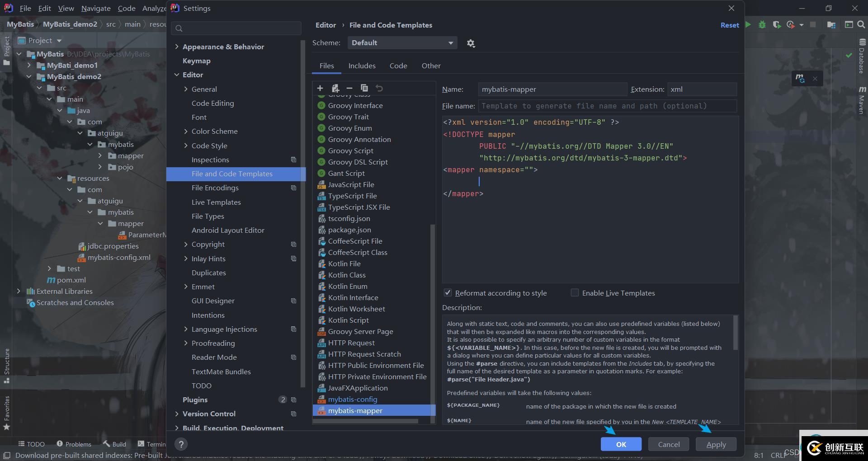
Task: Open Plugins settings
Action: [x=195, y=400]
